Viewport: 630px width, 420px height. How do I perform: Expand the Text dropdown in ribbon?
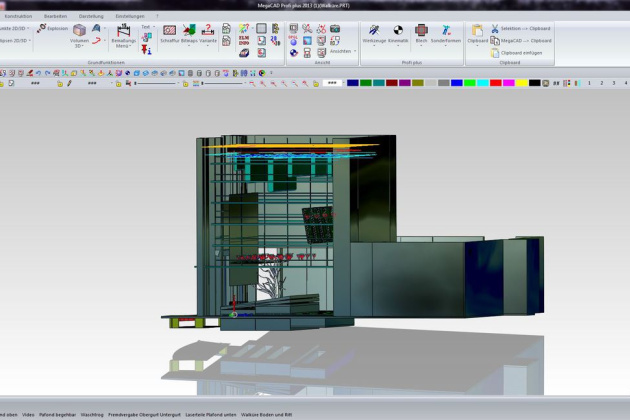click(x=147, y=27)
